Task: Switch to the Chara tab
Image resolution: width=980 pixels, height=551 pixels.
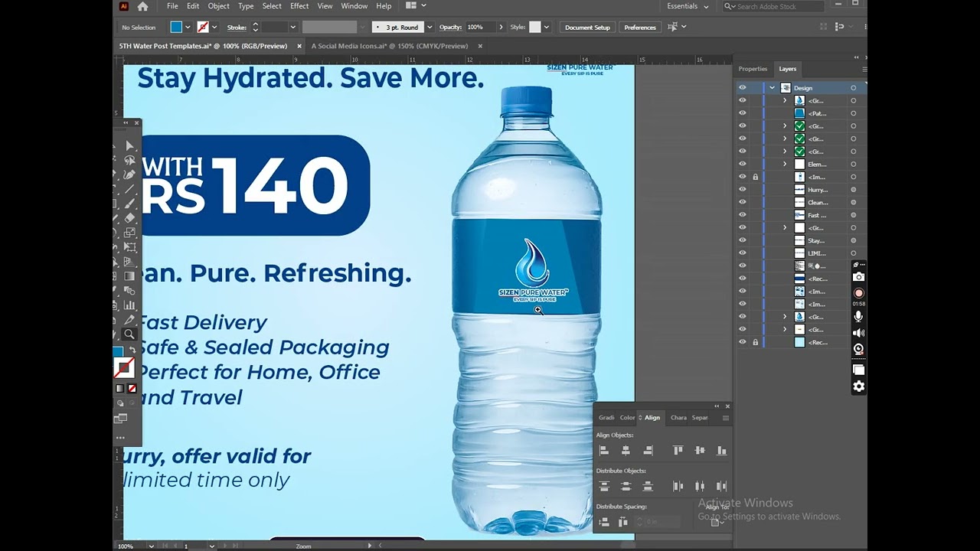Action: click(x=678, y=418)
